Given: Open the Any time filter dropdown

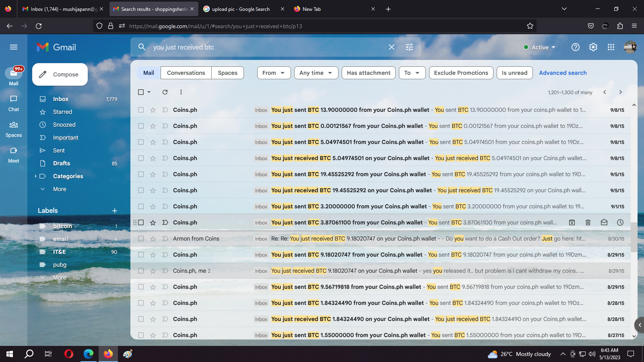Looking at the screenshot, I should 316,73.
